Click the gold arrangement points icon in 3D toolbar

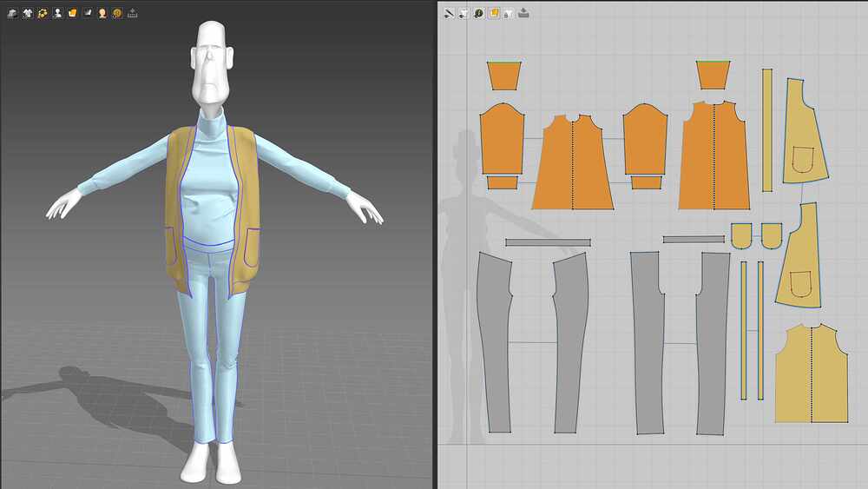tap(42, 13)
